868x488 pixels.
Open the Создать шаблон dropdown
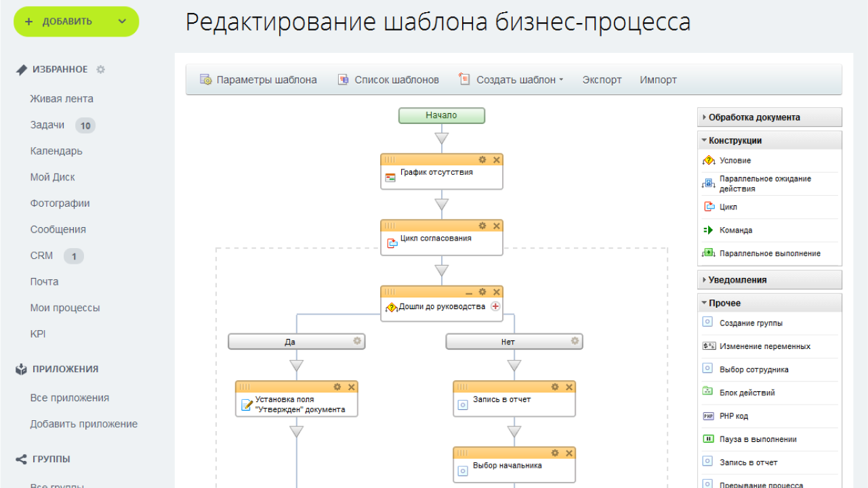click(x=519, y=80)
